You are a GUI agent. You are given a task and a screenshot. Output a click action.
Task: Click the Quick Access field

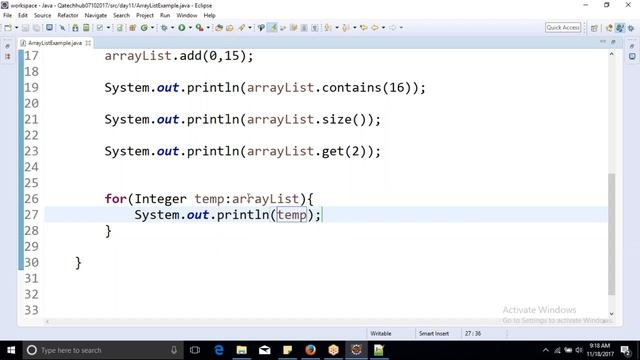pyautogui.click(x=563, y=27)
